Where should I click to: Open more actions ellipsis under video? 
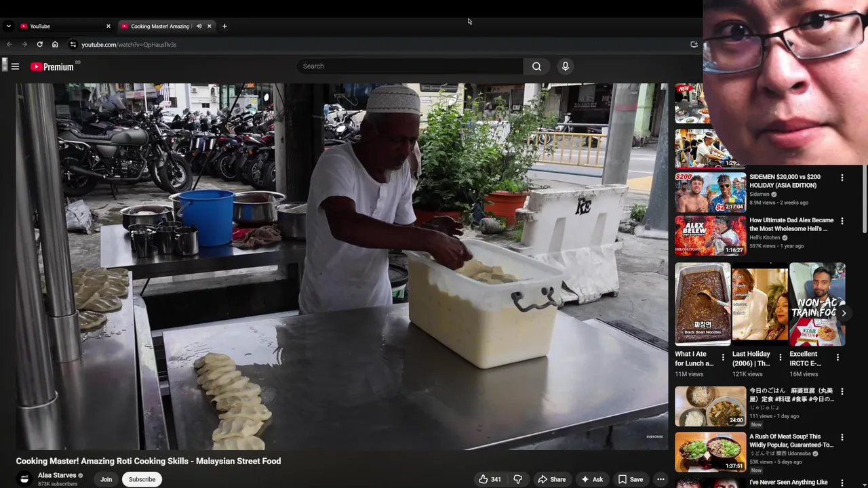coord(660,479)
